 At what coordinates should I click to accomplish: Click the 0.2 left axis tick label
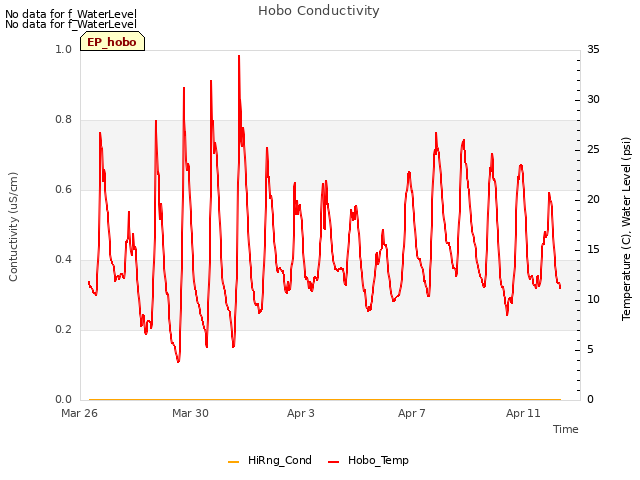coord(63,330)
